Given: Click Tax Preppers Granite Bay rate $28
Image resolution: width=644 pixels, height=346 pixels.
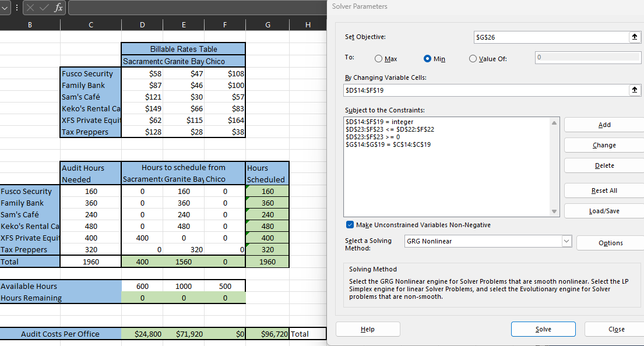Looking at the screenshot, I should click(184, 132).
